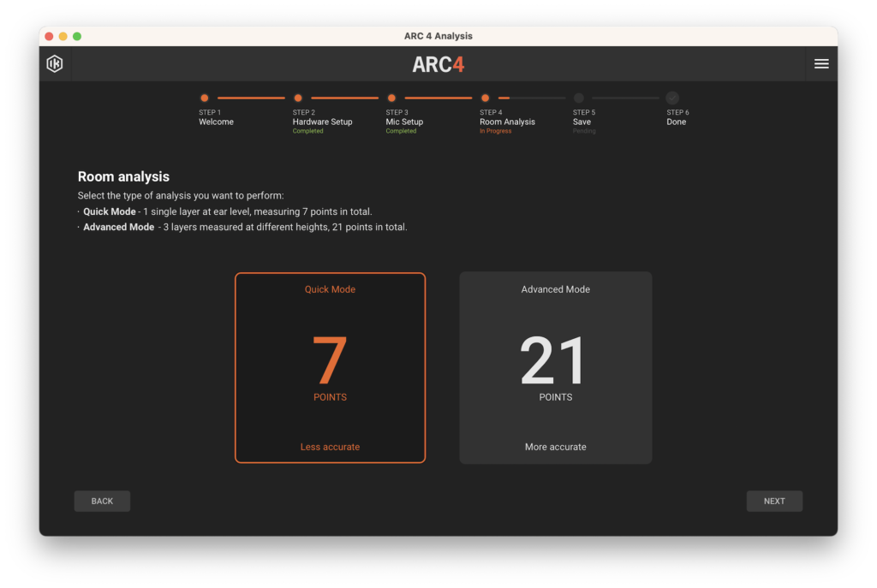Select the Quick Mode 7 points card

click(330, 367)
